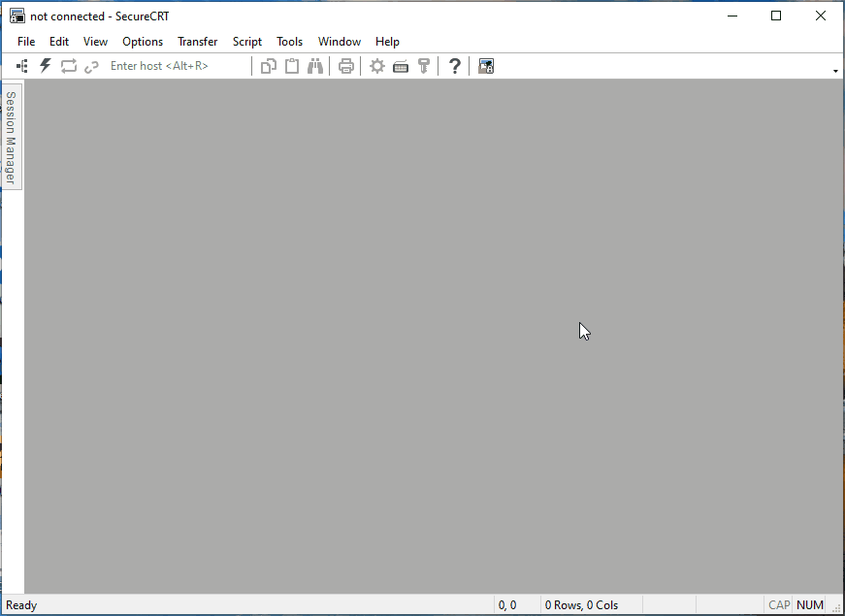Open the Session Manager toolbar icon
Viewport: 845px width, 616px height.
click(x=22, y=66)
